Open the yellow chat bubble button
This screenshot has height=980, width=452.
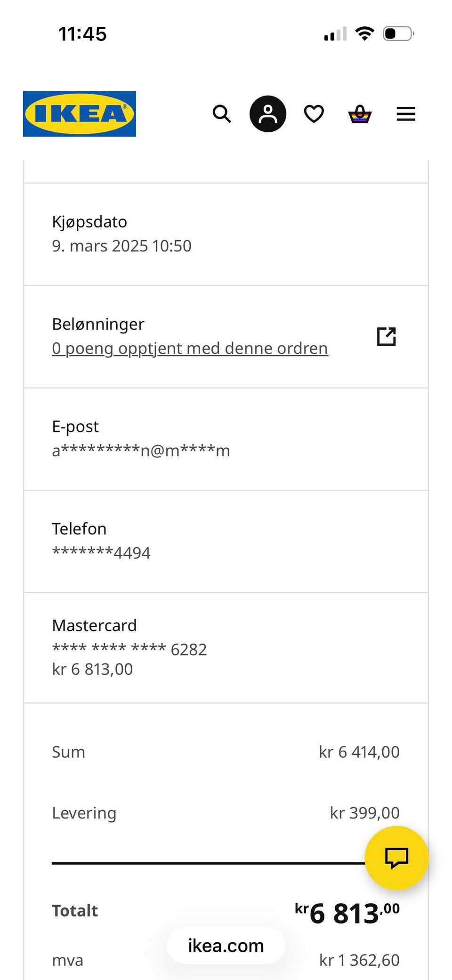coord(396,858)
